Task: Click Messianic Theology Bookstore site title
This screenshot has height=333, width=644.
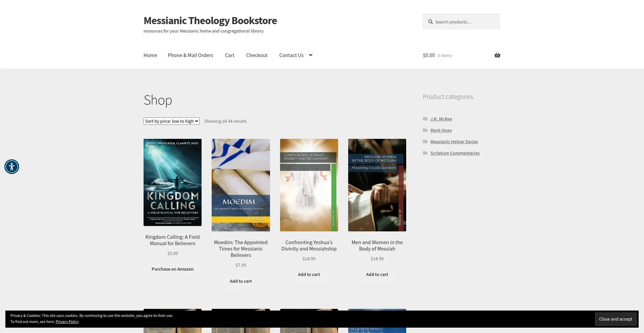Action: [x=210, y=21]
